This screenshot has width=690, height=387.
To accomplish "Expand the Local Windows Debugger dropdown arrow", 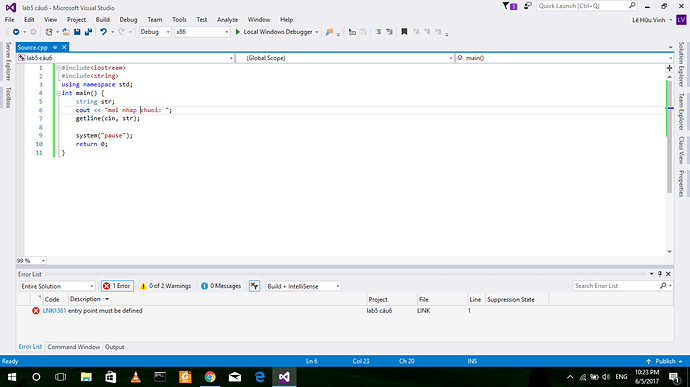I will [316, 32].
